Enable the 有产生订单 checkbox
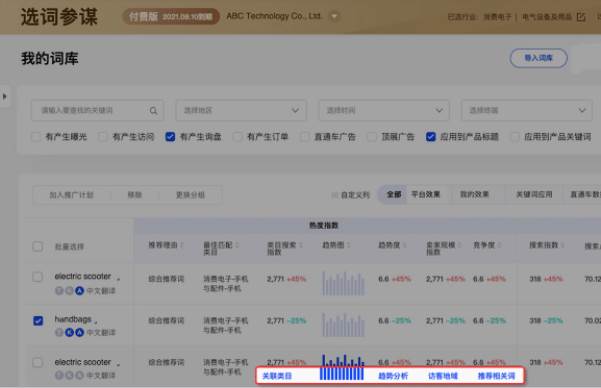The image size is (601, 388). 238,136
